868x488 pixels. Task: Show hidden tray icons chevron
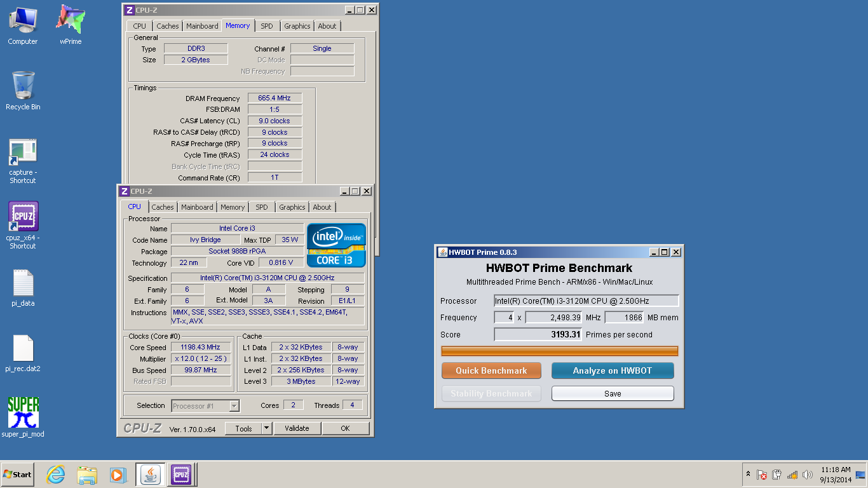[748, 475]
